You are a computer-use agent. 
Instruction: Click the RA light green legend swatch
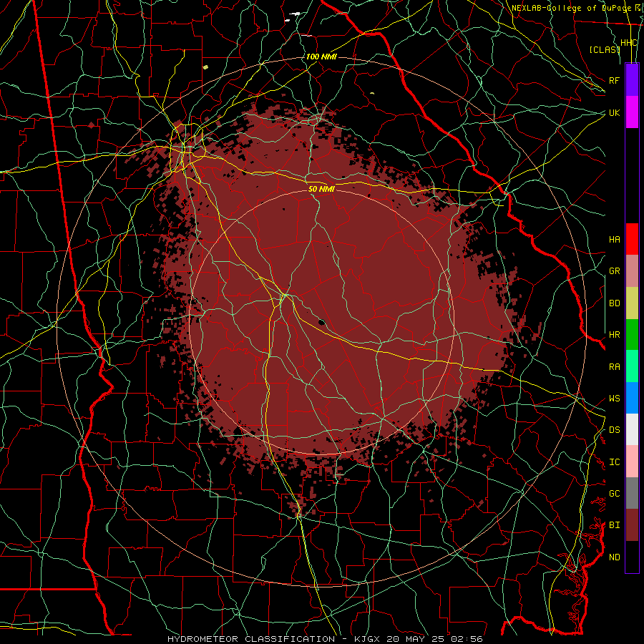click(632, 366)
